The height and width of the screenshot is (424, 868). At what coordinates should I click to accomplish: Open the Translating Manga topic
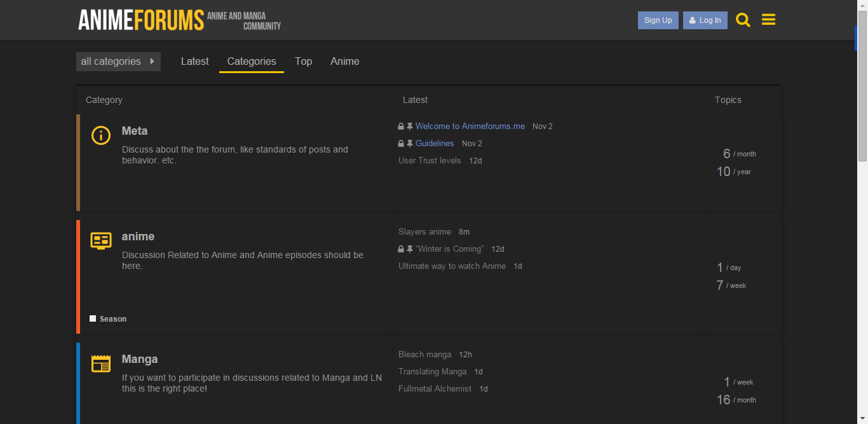point(432,372)
